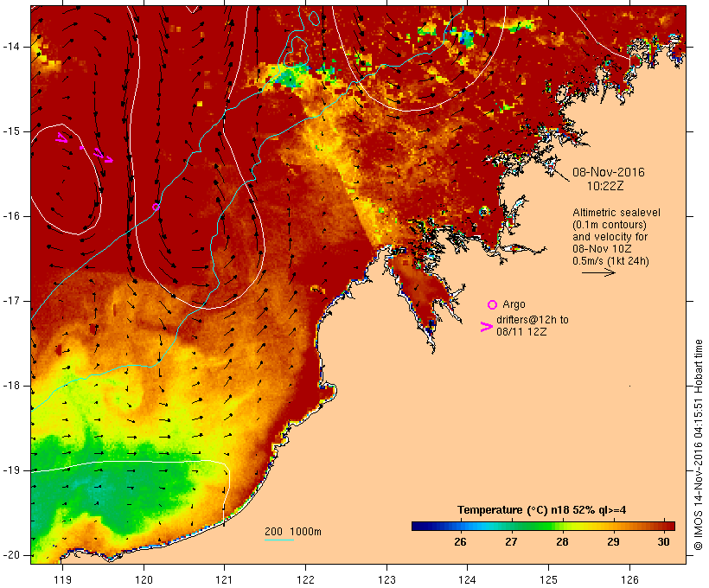709x588 pixels.
Task: Click the color bar value '26'
Action: [x=460, y=542]
